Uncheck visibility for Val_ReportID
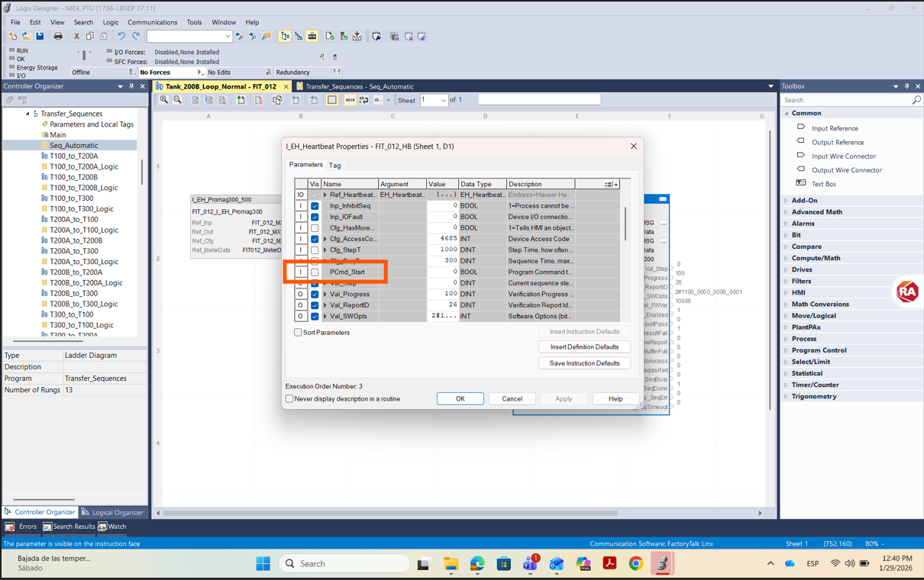 [315, 305]
